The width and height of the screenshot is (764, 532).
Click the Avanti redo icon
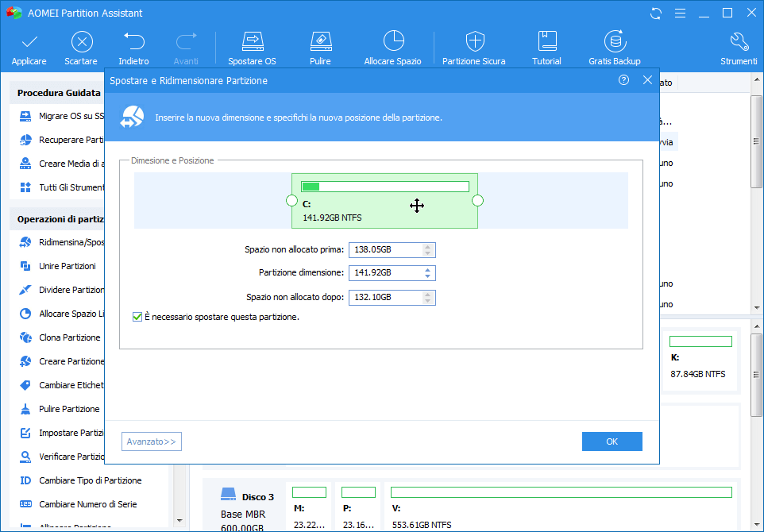pos(186,48)
